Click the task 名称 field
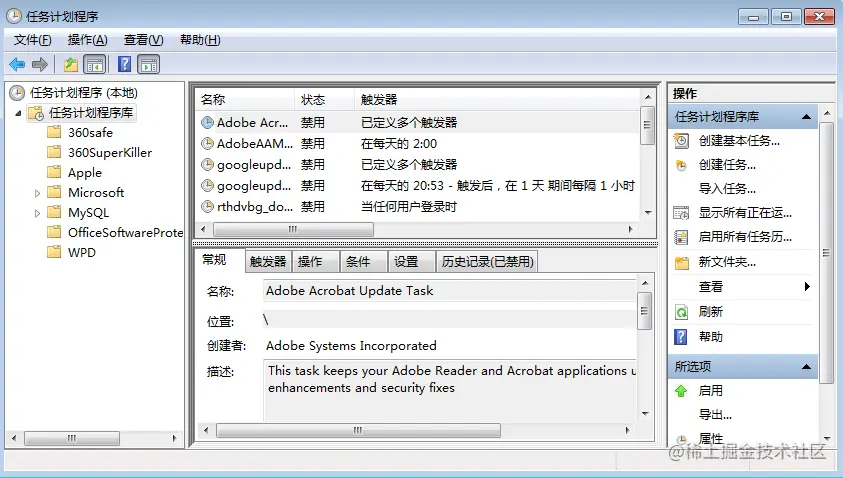 (450, 291)
